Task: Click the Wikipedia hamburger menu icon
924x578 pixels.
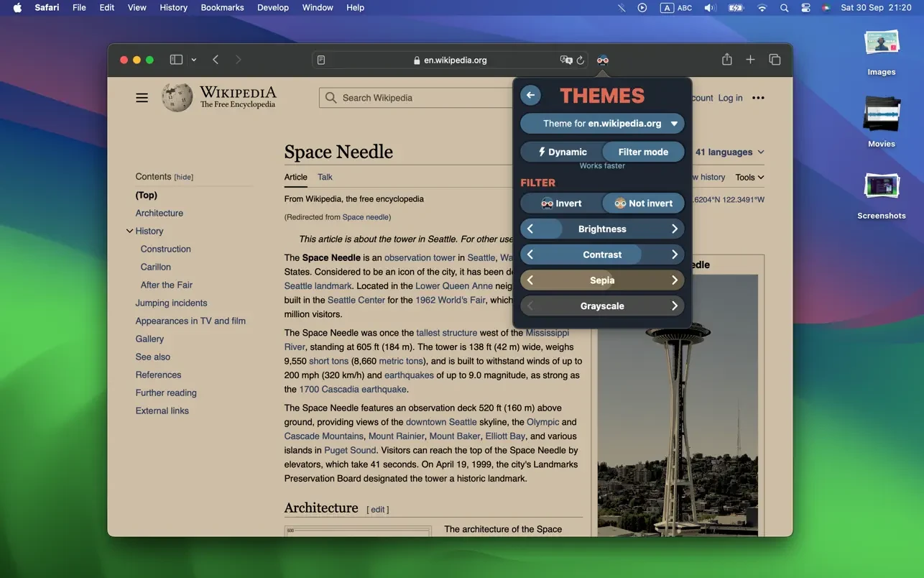Action: (142, 98)
